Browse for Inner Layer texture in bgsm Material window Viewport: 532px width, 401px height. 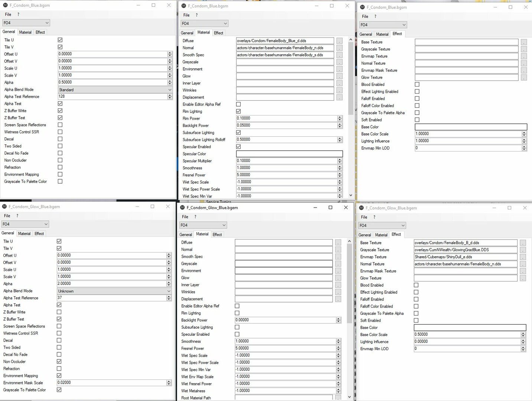pyautogui.click(x=339, y=83)
